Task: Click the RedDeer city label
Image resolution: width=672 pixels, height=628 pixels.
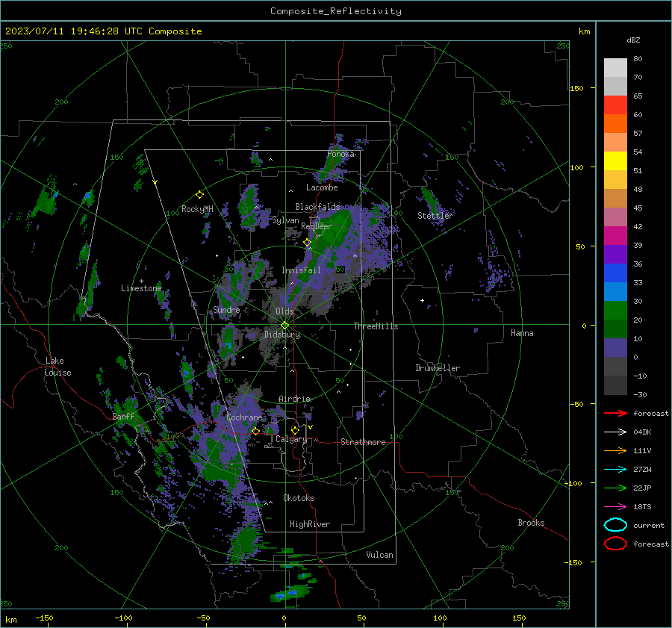Action: 317,226
